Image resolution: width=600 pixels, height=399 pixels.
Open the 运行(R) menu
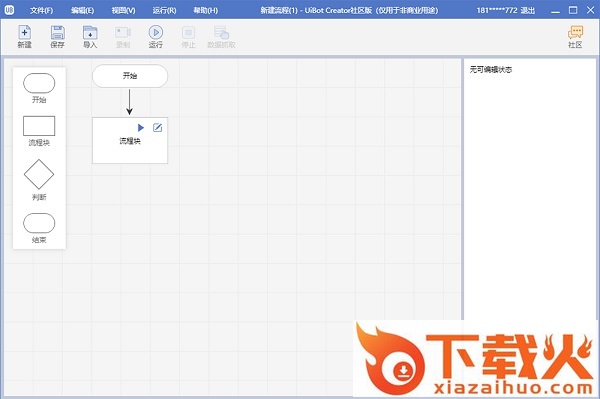(164, 10)
